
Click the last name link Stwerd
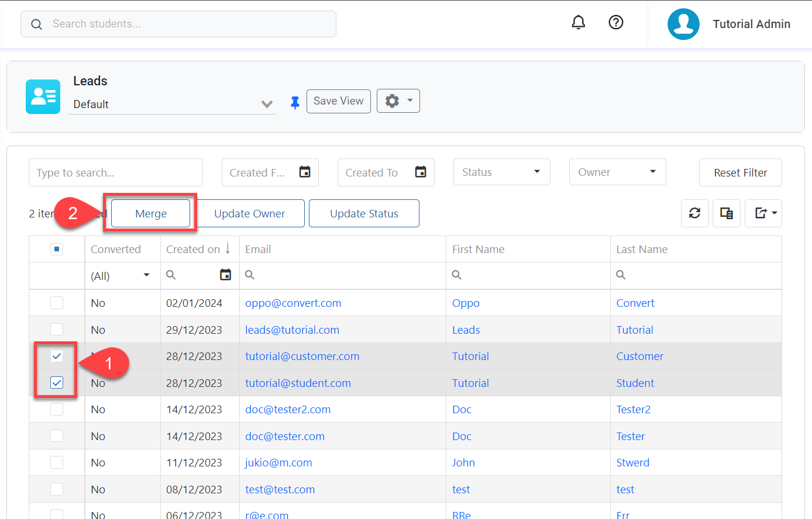pyautogui.click(x=632, y=462)
